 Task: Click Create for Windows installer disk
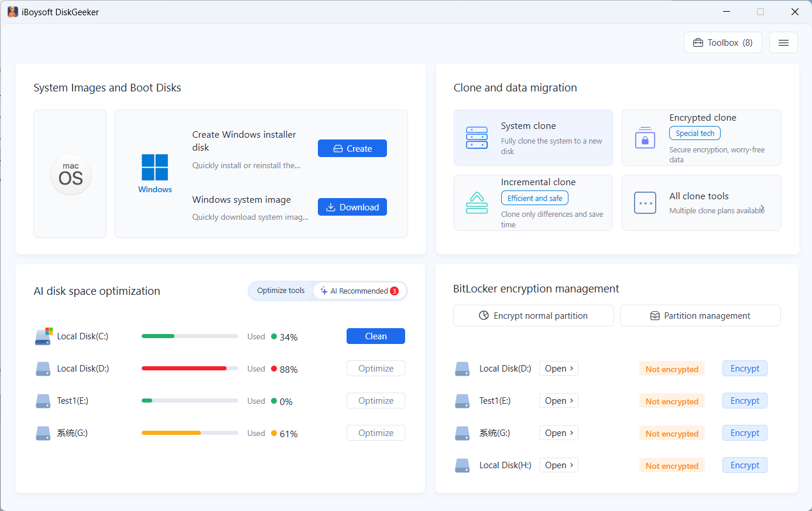point(352,148)
